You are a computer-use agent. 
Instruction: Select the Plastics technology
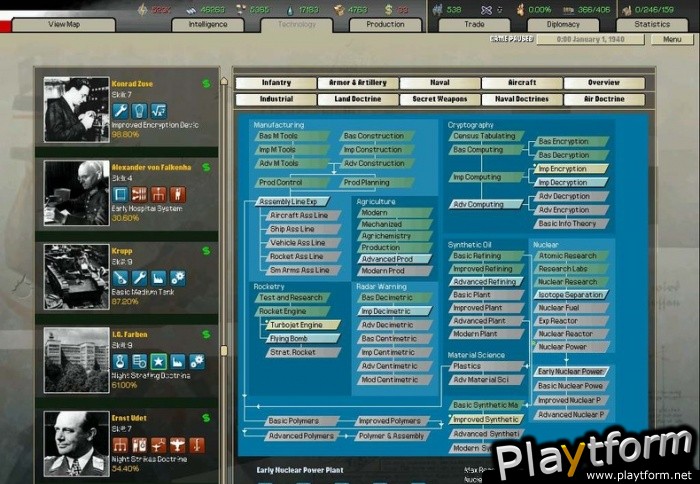point(486,366)
